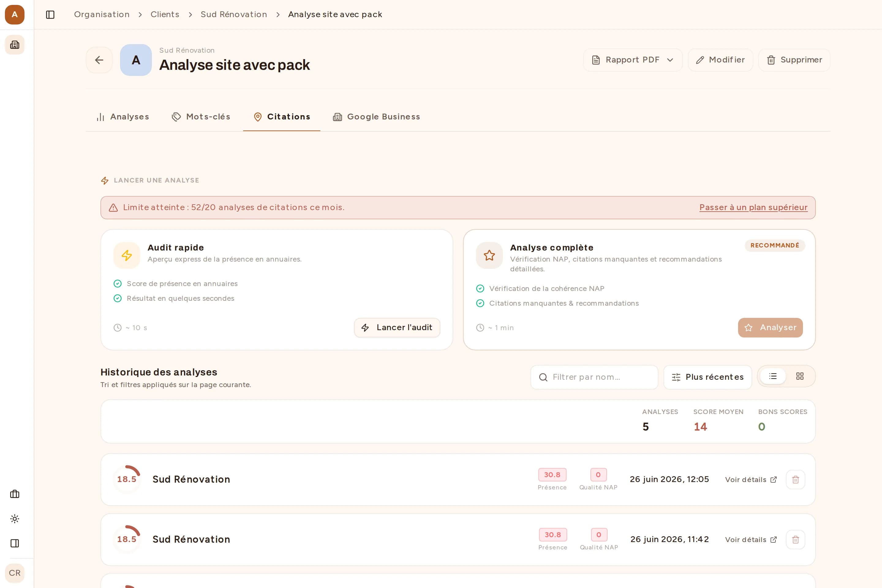882x588 pixels.
Task: Navigate to Clients breadcrumb
Action: pos(165,15)
